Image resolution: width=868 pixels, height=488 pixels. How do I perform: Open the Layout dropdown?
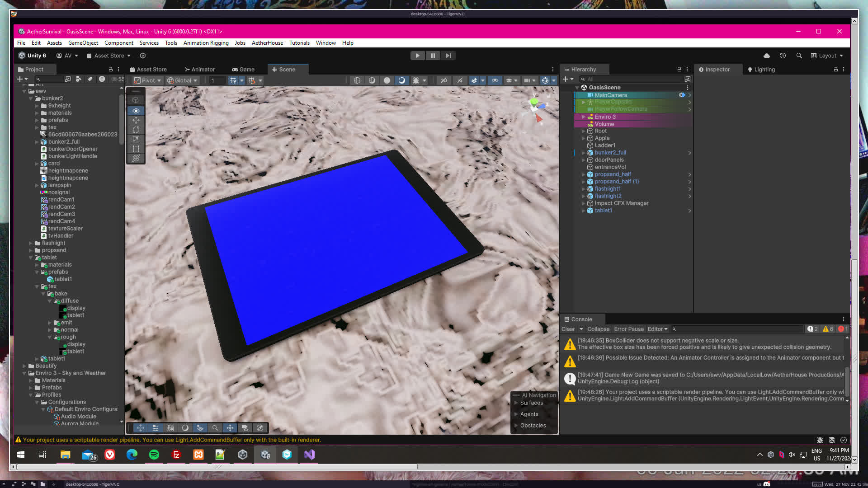pyautogui.click(x=827, y=56)
